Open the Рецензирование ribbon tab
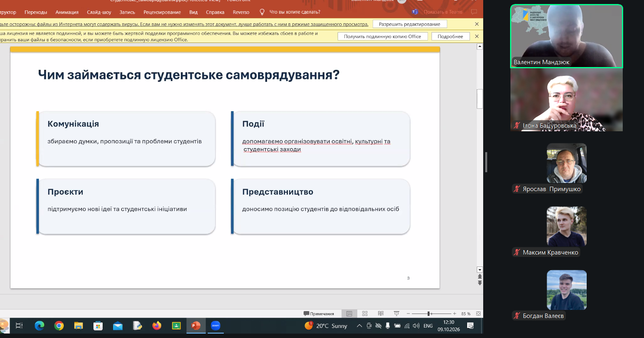 [162, 12]
